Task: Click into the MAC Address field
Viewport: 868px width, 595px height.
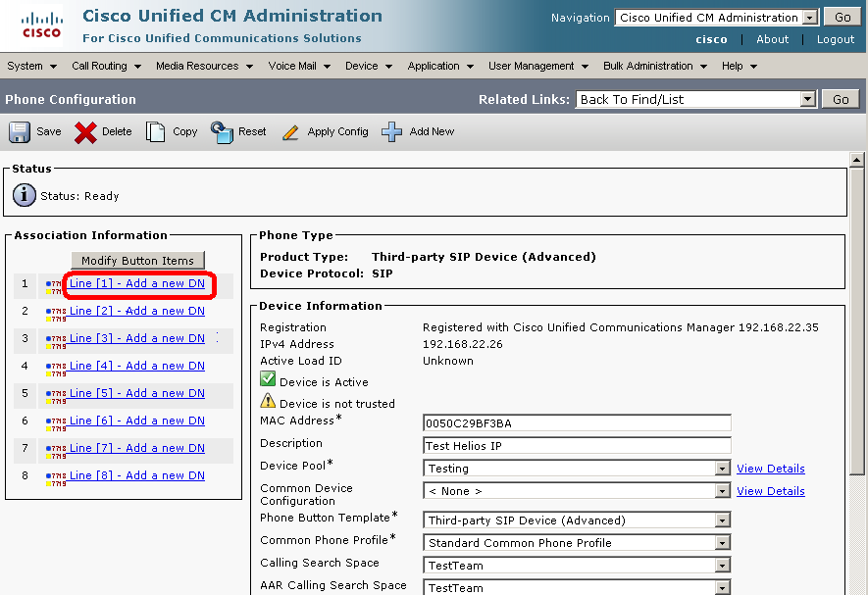Action: (x=577, y=423)
